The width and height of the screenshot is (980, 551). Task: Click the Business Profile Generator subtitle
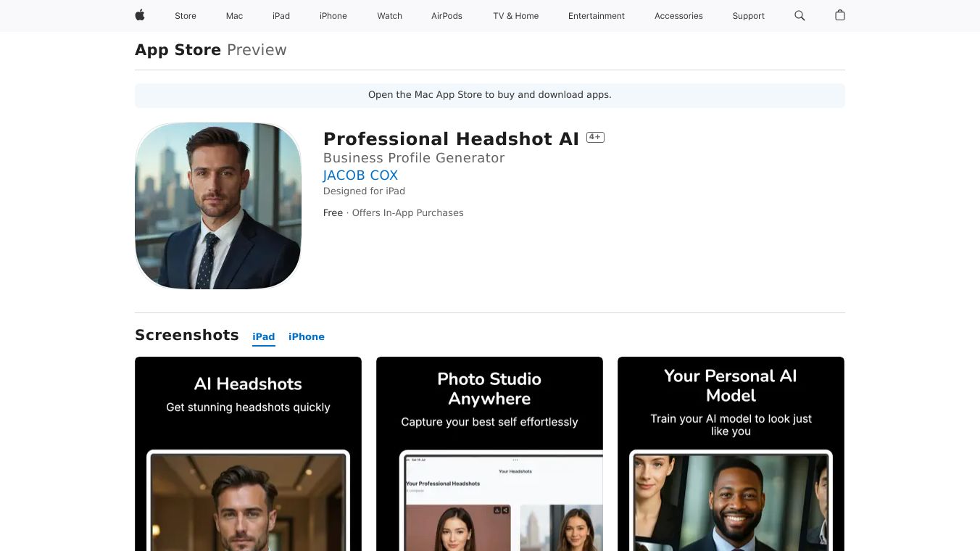(x=414, y=158)
